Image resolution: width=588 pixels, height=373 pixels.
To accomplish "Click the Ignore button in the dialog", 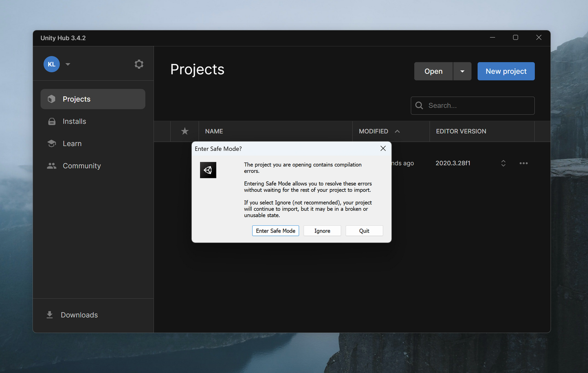I will point(322,231).
